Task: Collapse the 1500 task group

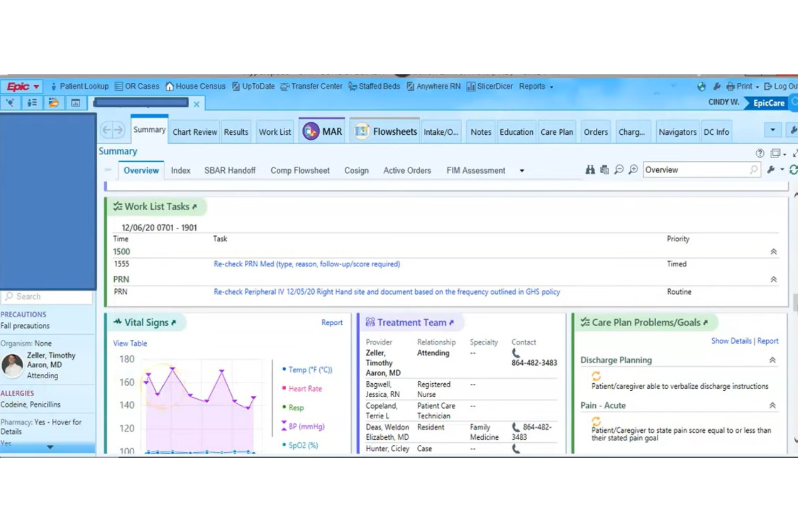Action: 773,252
